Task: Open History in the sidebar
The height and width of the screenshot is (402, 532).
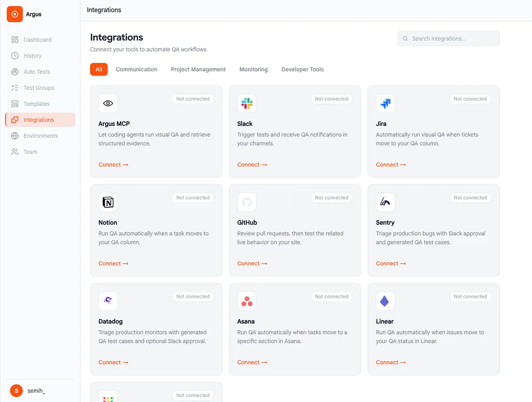Action: (x=40, y=56)
